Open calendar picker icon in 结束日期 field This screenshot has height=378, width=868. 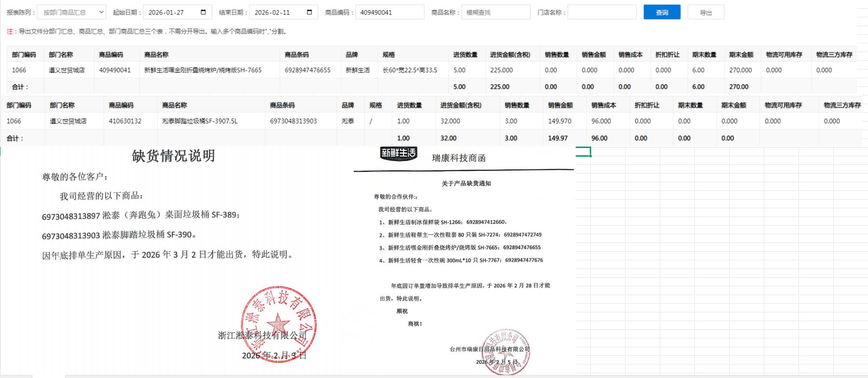(309, 13)
